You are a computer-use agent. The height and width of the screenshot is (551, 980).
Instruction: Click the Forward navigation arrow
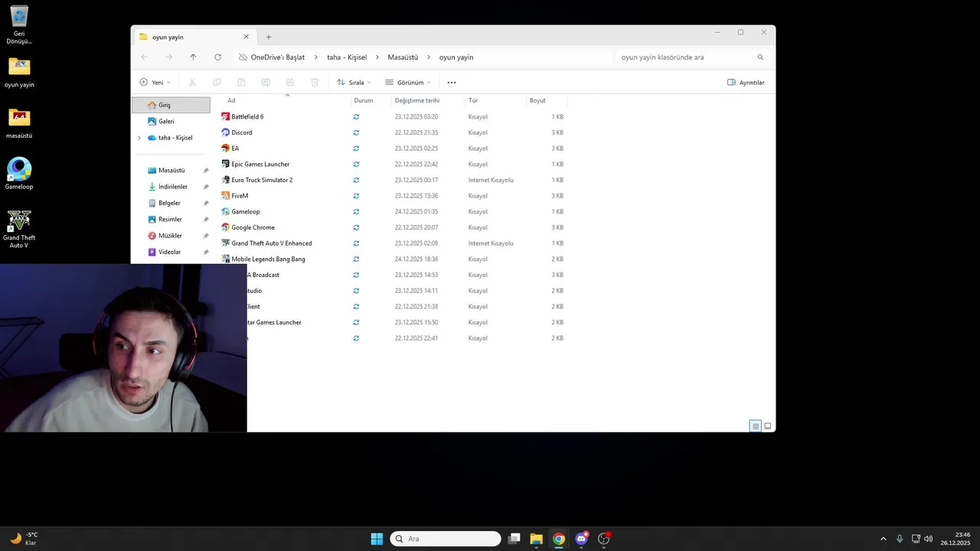(x=168, y=57)
